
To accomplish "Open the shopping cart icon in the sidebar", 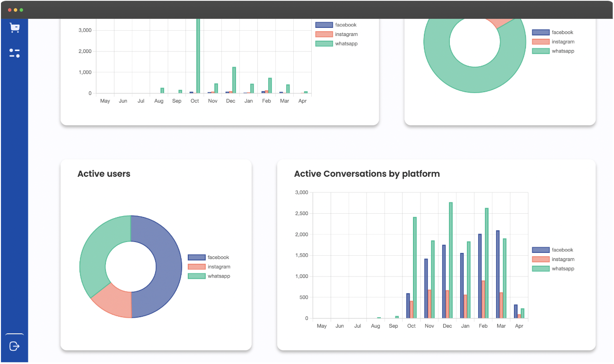I will coord(15,28).
